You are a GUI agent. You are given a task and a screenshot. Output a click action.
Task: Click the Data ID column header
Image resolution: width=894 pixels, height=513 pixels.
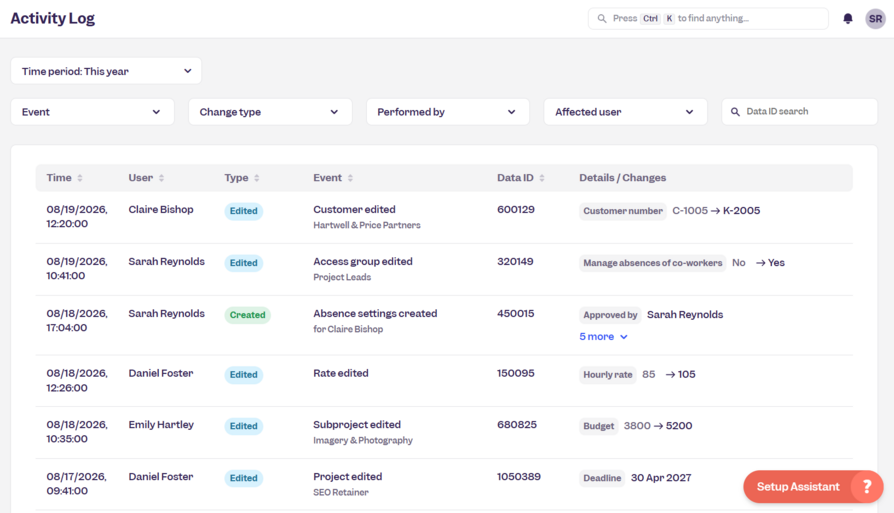(515, 178)
